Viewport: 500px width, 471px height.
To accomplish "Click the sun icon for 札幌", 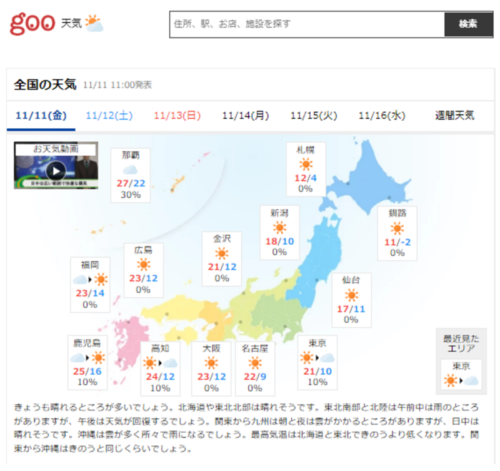I will [x=306, y=164].
